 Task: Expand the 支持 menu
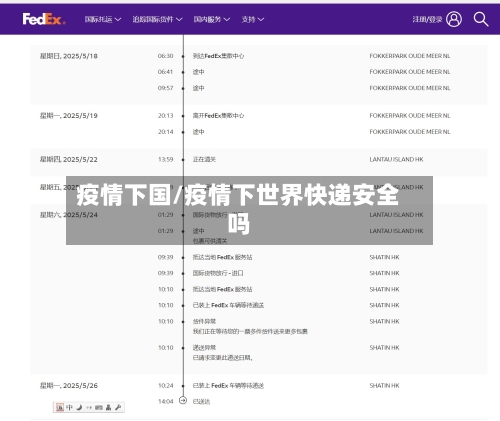[253, 19]
